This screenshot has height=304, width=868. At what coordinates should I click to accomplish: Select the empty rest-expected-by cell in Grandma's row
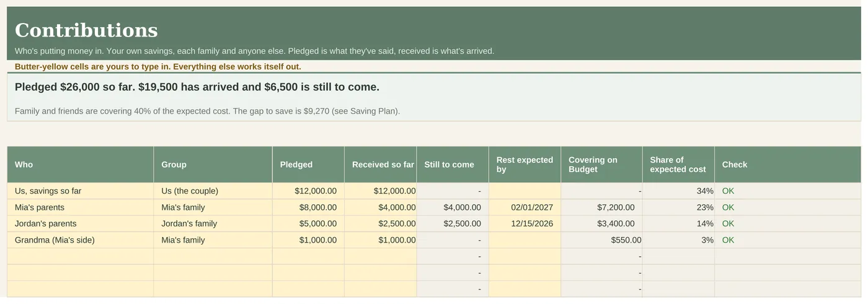[525, 240]
